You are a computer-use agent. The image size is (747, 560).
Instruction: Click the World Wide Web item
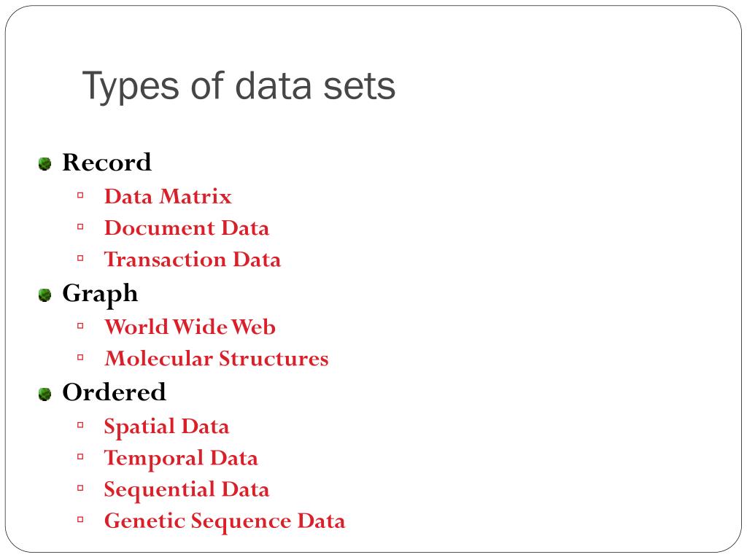point(190,327)
